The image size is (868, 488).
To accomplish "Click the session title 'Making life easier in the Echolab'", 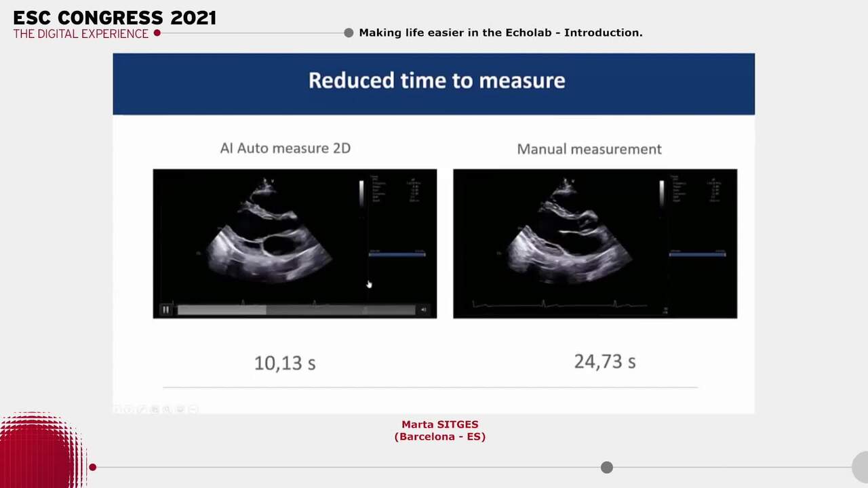I will [500, 33].
